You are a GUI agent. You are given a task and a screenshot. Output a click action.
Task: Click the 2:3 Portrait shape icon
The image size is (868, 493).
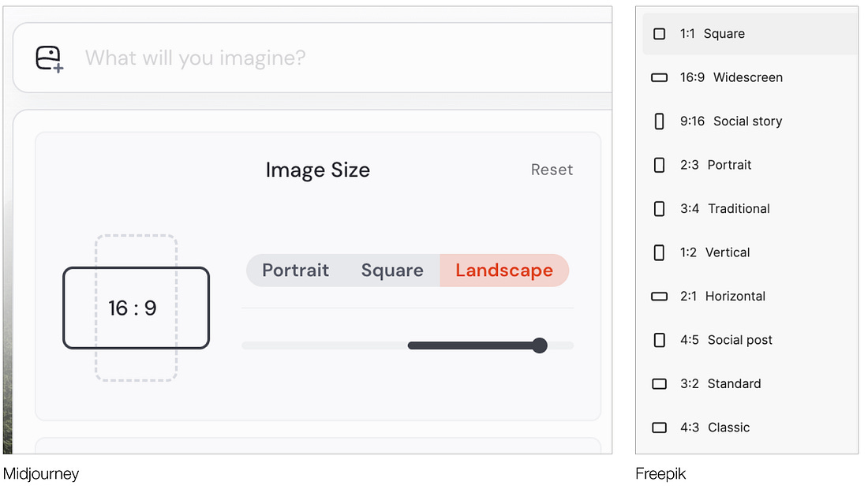click(x=660, y=166)
